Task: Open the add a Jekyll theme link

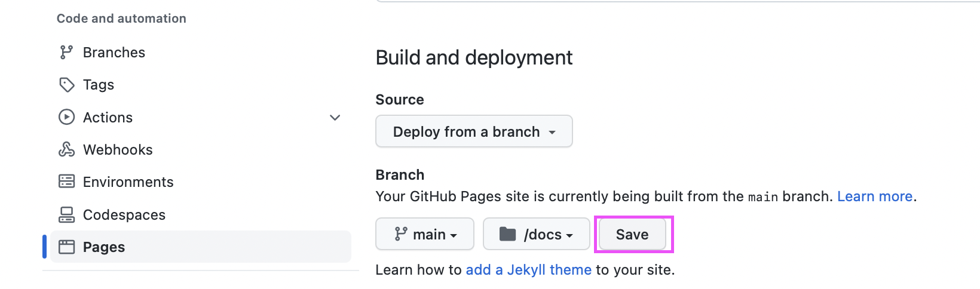Action: 529,270
